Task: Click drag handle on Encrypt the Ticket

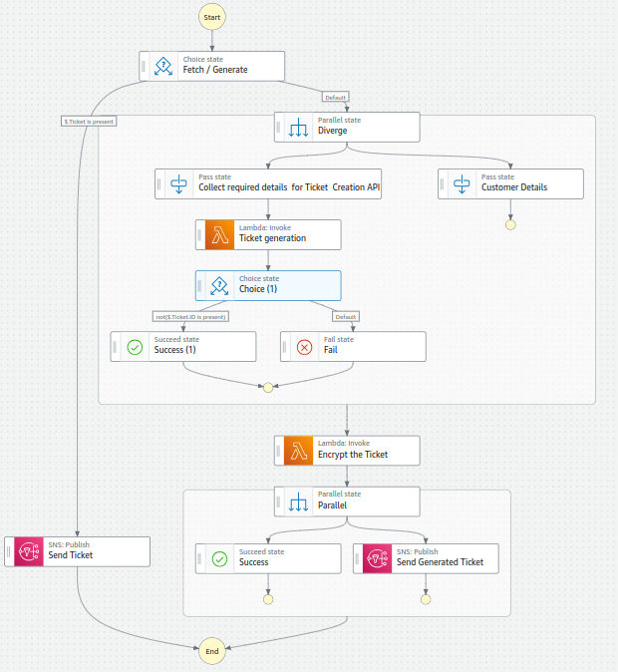Action: 278,451
